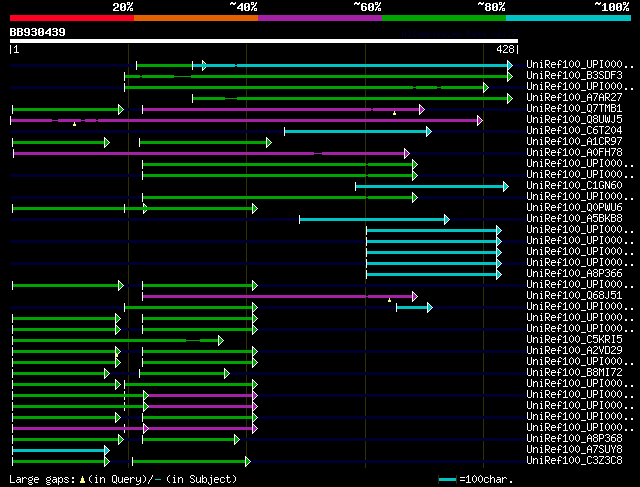The height and width of the screenshot is (487, 640).
Task: Open hit UniRef100_A7AR27
Action: (574, 97)
